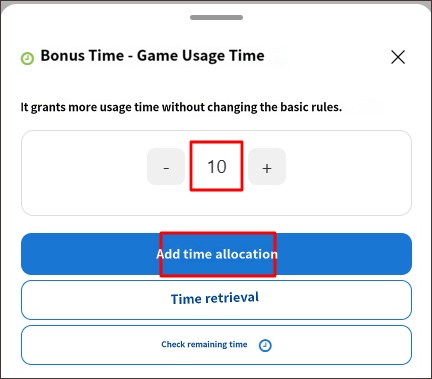432x379 pixels.
Task: Retrieve granted time via the outlined Time retrieval button
Action: 216,300
